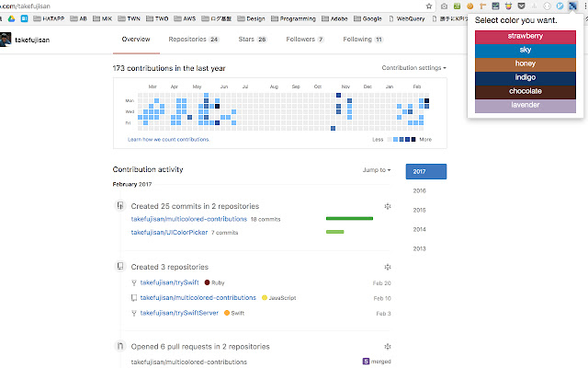
Task: Open the green bar chart extension
Action: [x=457, y=6]
